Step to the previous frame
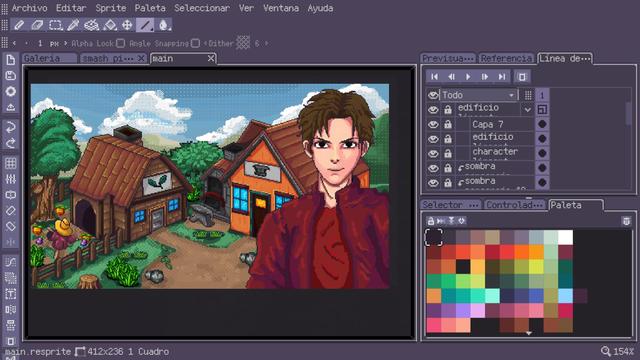The width and height of the screenshot is (640, 360). point(451,76)
